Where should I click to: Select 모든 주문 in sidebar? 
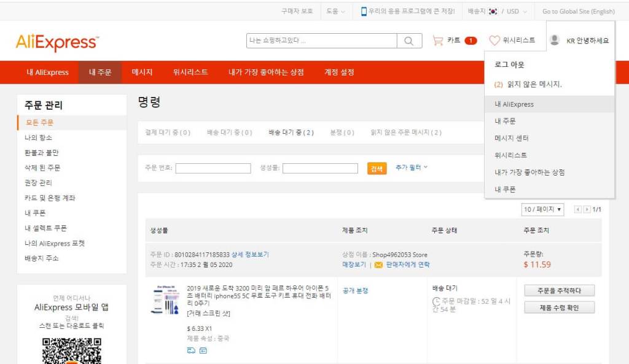click(x=72, y=123)
